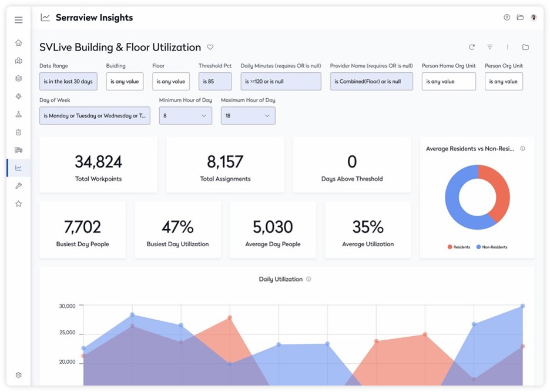Edit the Daily Minutes filter
Screen dimensions: 550x392
(281, 82)
